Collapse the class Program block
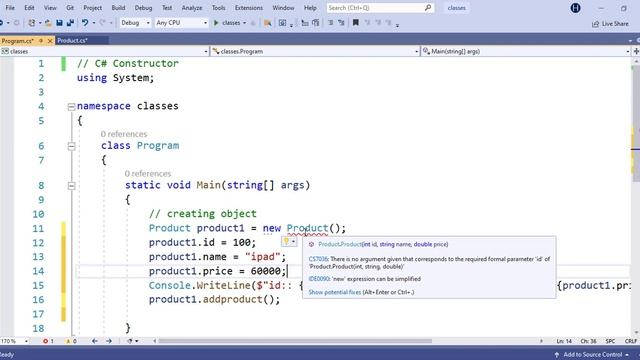This screenshot has height=360, width=640. click(71, 146)
